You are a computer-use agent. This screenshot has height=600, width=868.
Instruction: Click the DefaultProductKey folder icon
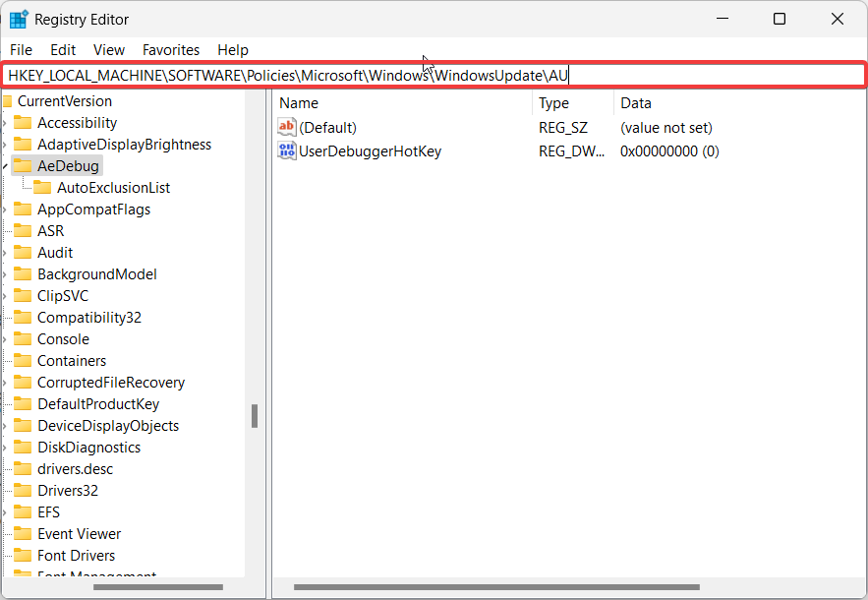pos(23,403)
